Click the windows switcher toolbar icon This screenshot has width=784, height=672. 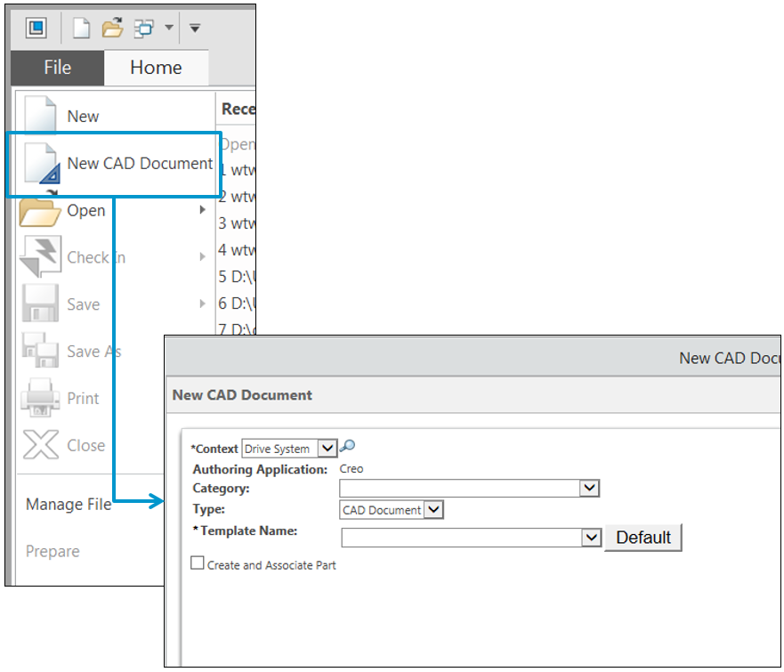coord(143,28)
